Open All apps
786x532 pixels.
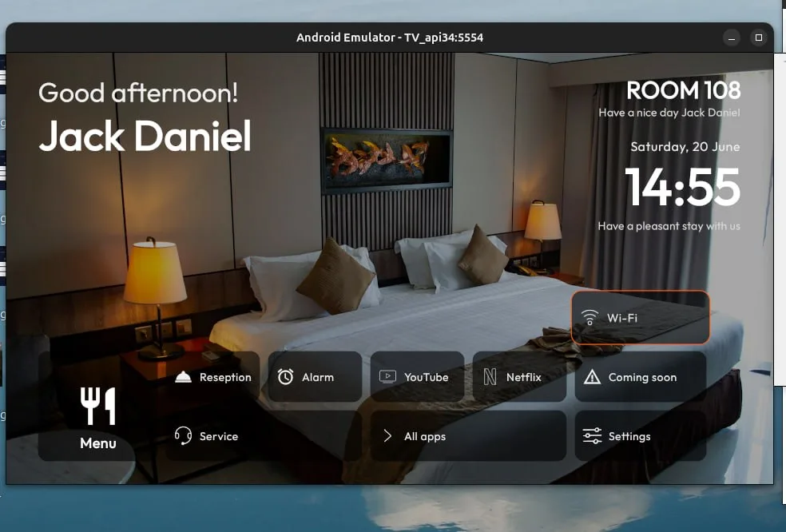[x=468, y=435]
